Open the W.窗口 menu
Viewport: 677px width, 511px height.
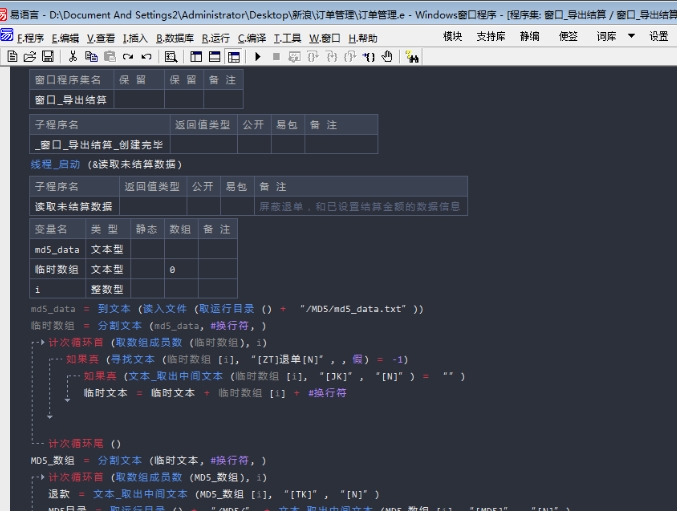pos(325,38)
